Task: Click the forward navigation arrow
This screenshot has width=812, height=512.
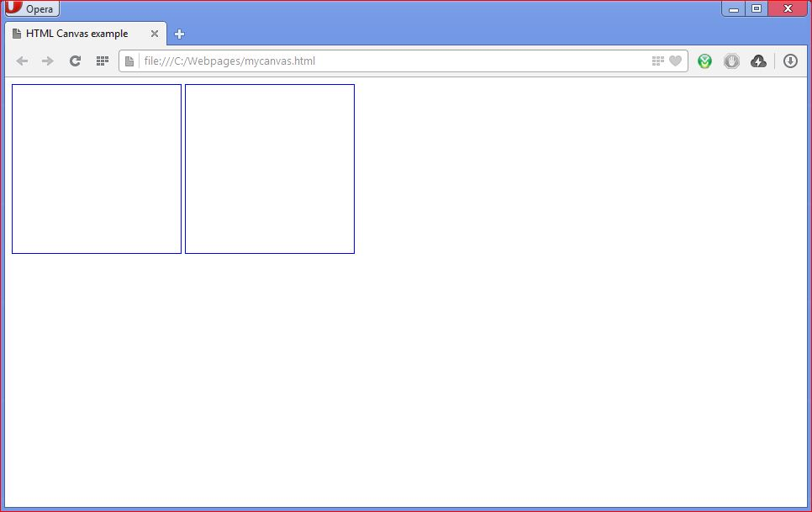Action: 47,61
